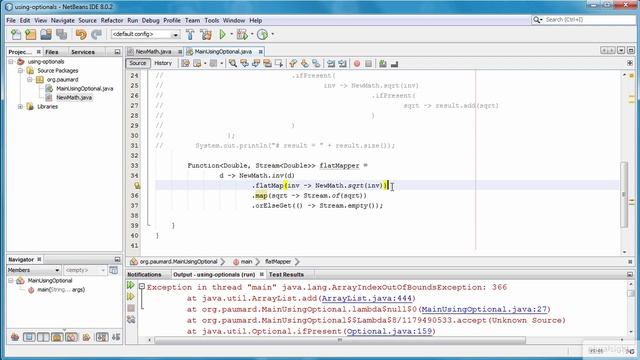Click the yellow Re-run with different parameters icon

[x=131, y=297]
